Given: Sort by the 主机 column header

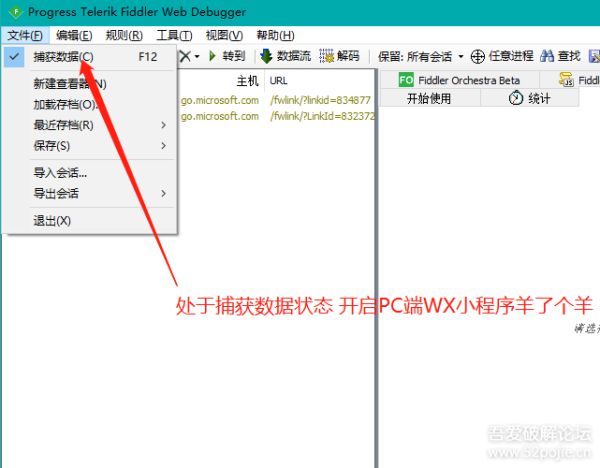Looking at the screenshot, I should [x=248, y=81].
